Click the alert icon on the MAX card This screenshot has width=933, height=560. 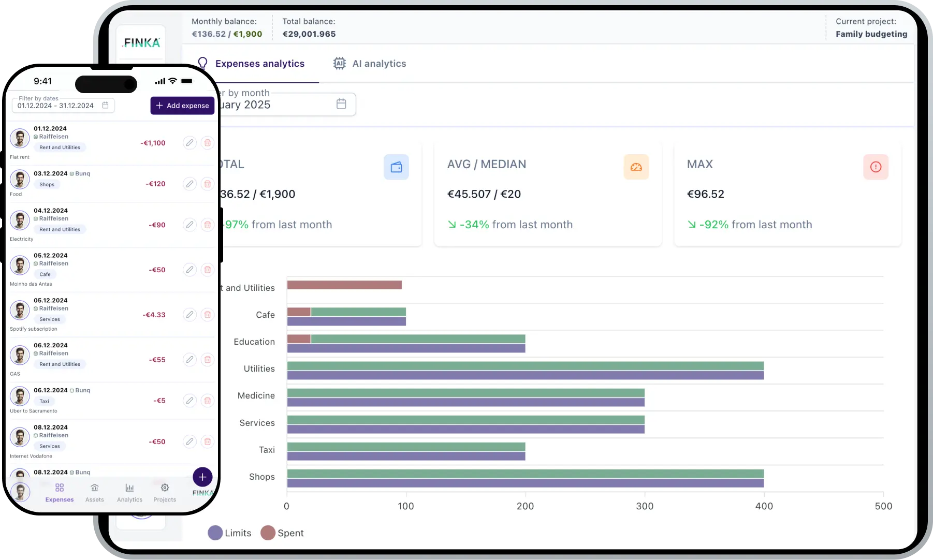[x=876, y=167]
